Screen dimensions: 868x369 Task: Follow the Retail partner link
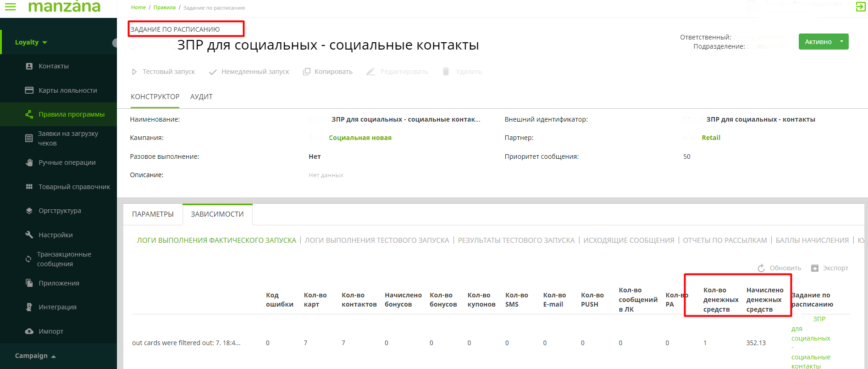click(711, 138)
